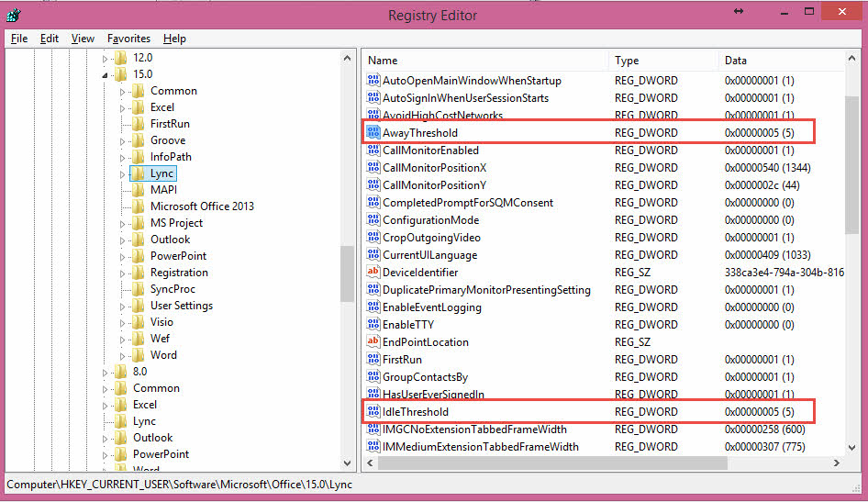The height and width of the screenshot is (502, 868).
Task: Click the SyncProc folder icon
Action: [x=138, y=289]
